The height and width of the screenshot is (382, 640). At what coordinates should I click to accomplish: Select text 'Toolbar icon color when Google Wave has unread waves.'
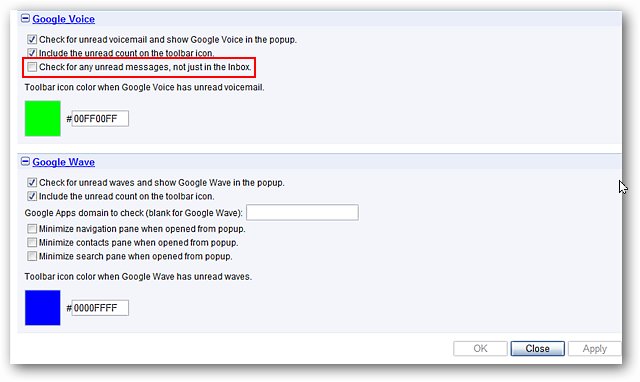pos(138,277)
